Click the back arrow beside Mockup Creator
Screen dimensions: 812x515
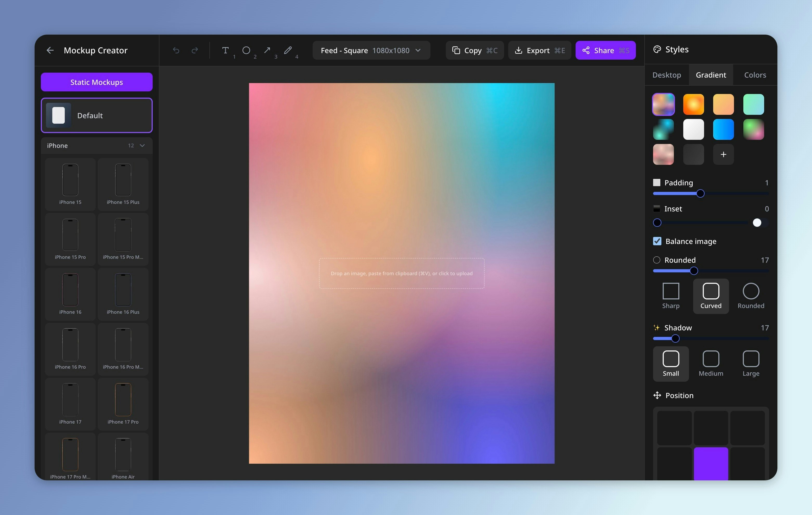click(50, 50)
